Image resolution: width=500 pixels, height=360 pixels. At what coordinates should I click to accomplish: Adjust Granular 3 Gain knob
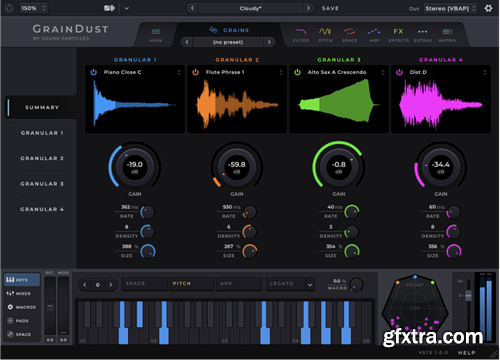tap(339, 166)
